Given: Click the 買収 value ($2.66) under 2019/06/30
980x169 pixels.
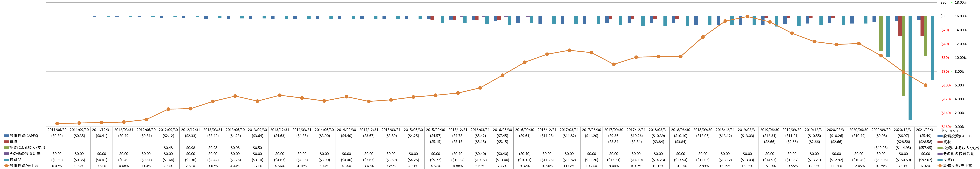Looking at the screenshot, I should (770, 142).
